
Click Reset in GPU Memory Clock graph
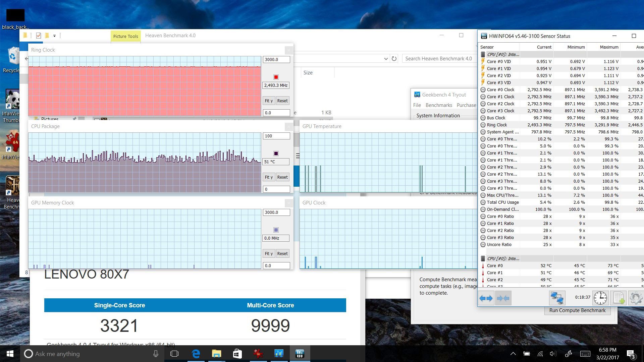[x=282, y=254]
